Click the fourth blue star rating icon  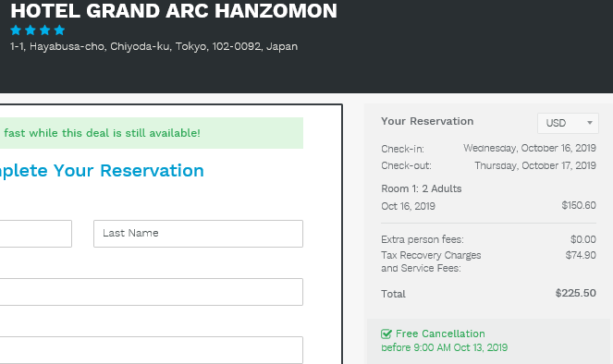[59, 30]
